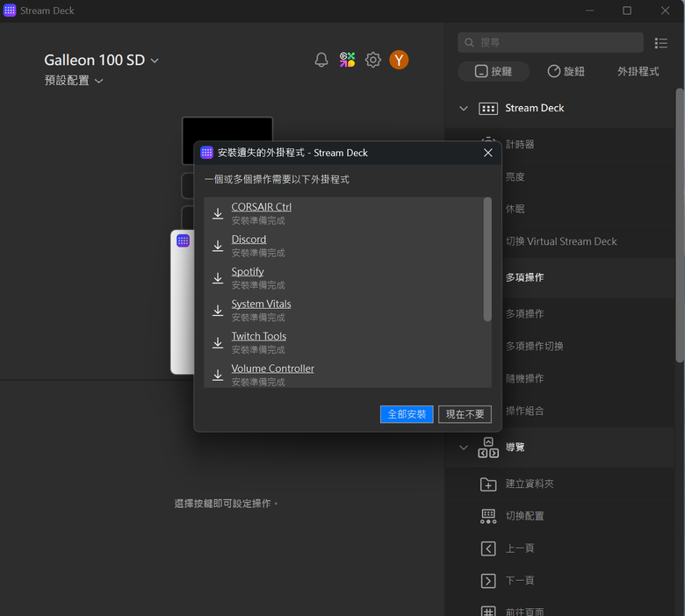
Task: Click the plugin list scrollbar in dialog
Action: (487, 260)
